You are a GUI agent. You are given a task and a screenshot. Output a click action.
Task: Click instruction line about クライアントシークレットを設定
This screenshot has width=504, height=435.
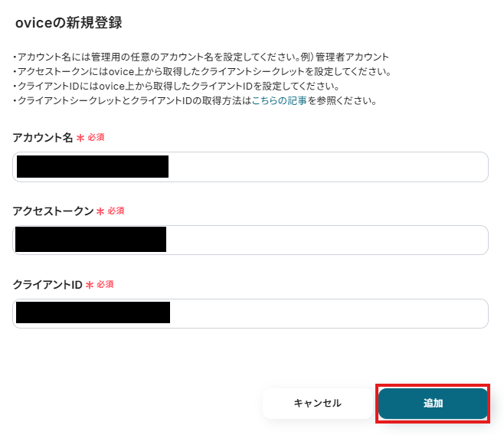pyautogui.click(x=202, y=71)
